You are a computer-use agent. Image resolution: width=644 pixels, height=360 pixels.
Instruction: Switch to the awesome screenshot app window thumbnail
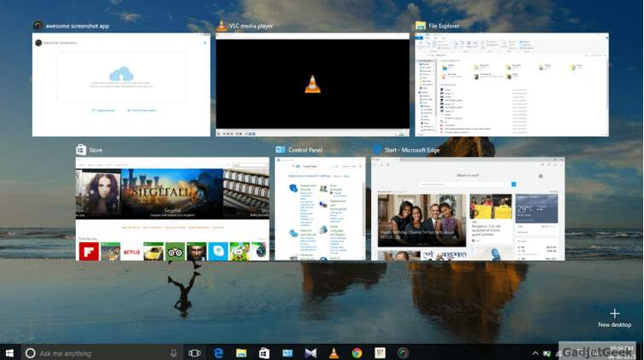click(x=121, y=84)
